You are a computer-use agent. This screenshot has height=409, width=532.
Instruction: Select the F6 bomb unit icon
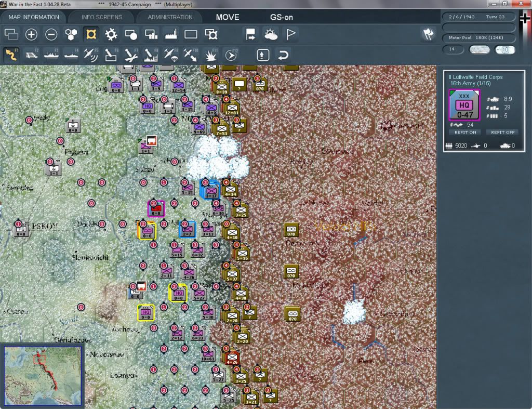(x=111, y=55)
